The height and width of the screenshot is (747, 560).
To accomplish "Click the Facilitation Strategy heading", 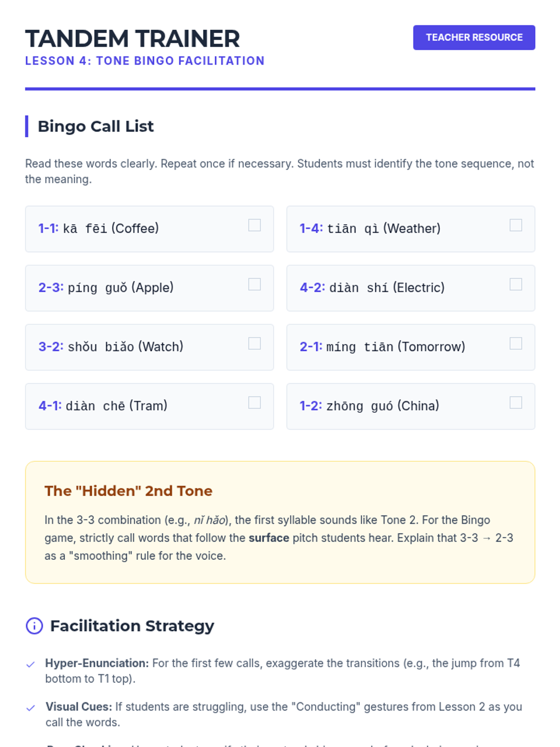I will [x=132, y=626].
